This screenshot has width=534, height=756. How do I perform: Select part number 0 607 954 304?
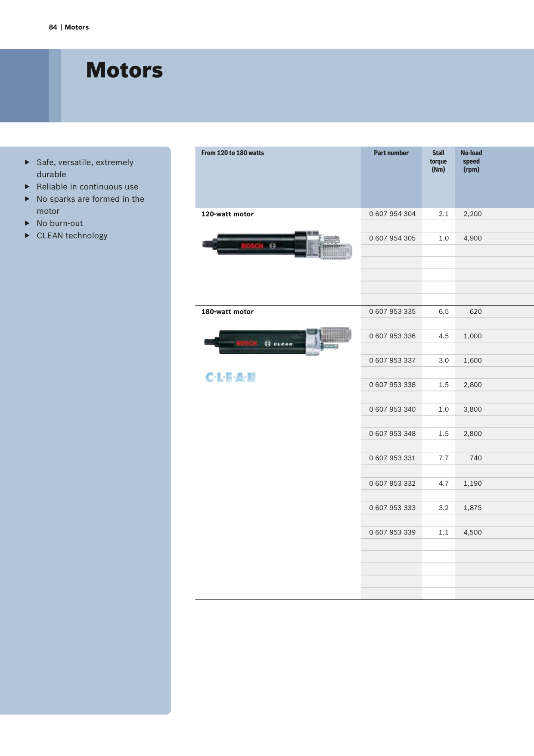click(x=392, y=214)
